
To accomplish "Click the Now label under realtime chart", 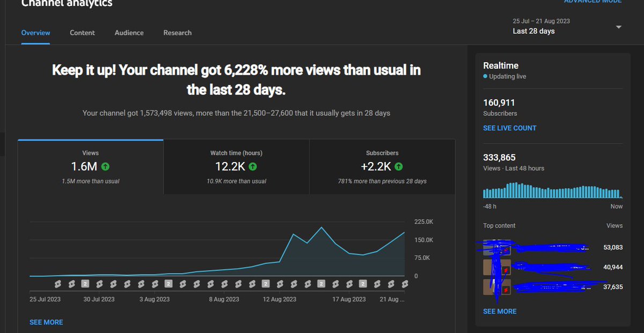I will tap(617, 206).
